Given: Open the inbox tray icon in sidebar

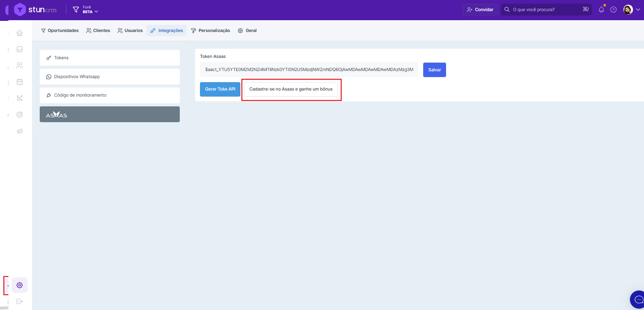Looking at the screenshot, I should pos(20,49).
